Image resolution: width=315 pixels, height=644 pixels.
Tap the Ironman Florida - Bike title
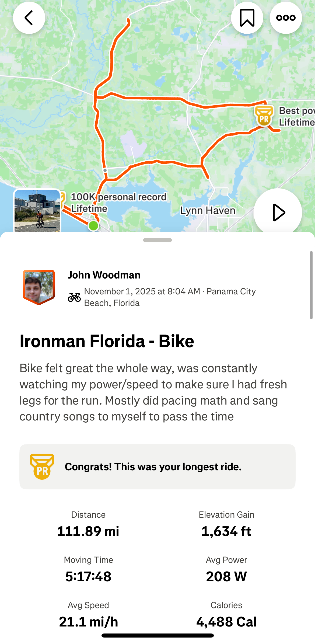107,341
